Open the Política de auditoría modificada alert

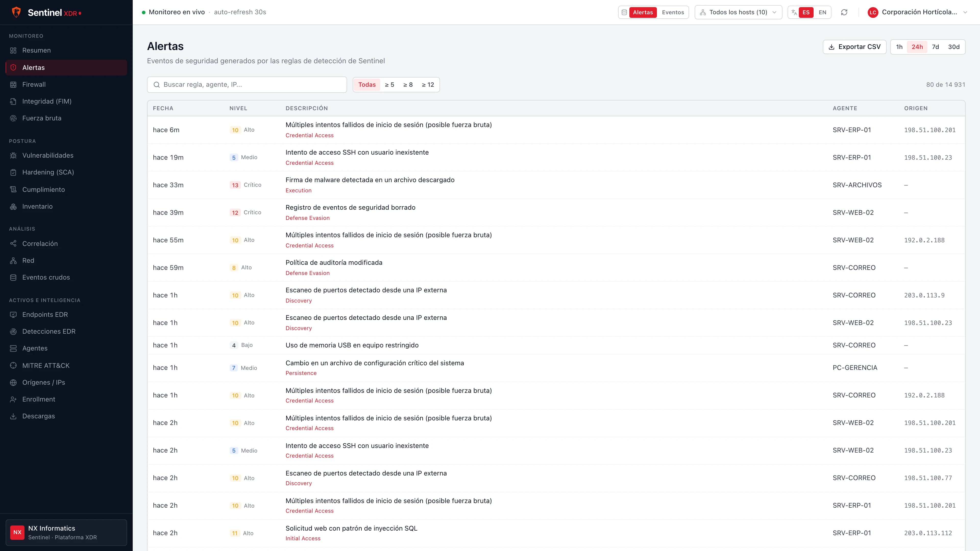point(556,268)
